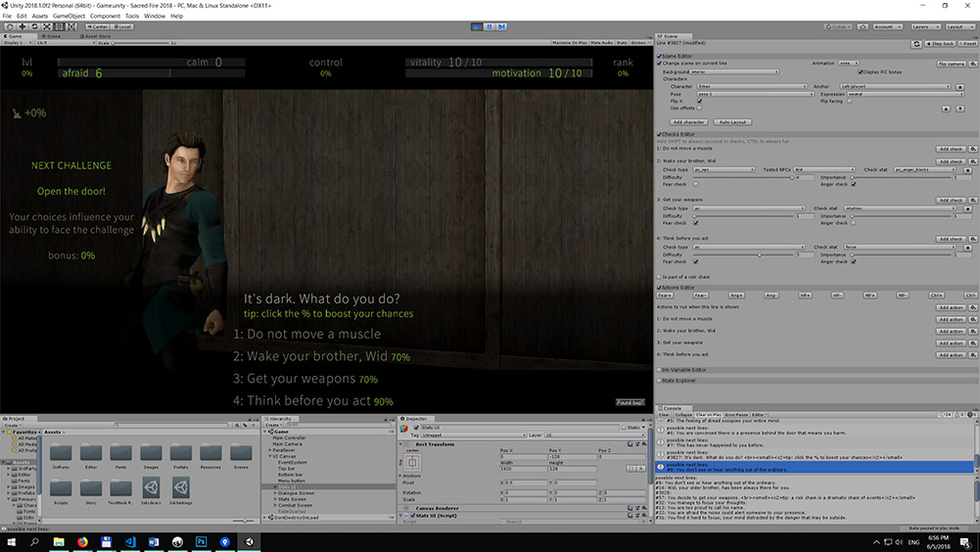Toggle the Flip X checkbox
The height and width of the screenshot is (552, 980).
point(699,101)
